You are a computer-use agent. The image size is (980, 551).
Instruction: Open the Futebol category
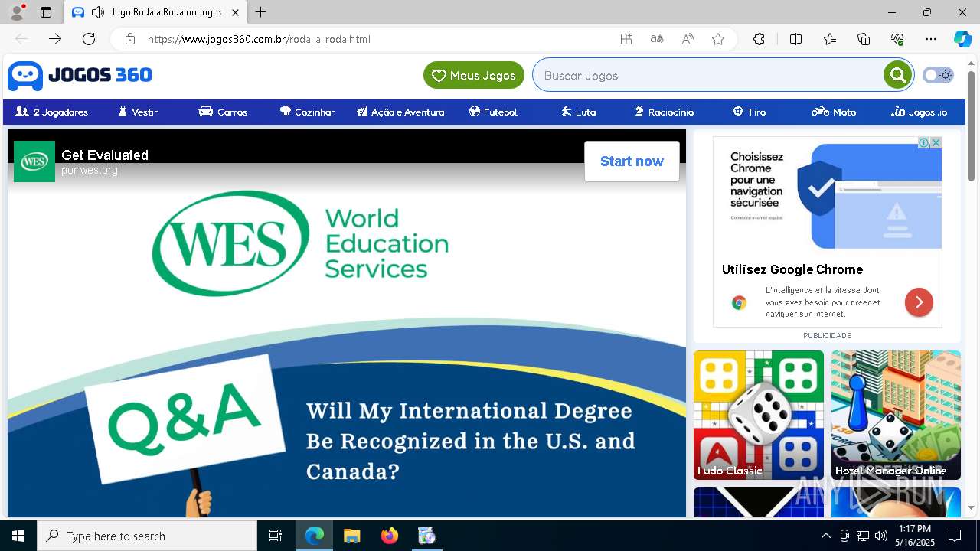[x=493, y=112]
